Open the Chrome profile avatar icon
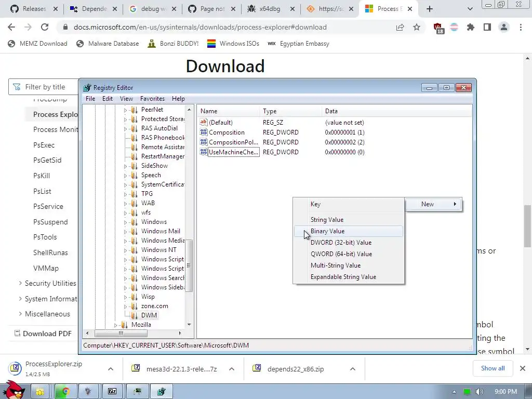This screenshot has height=399, width=532. (504, 27)
